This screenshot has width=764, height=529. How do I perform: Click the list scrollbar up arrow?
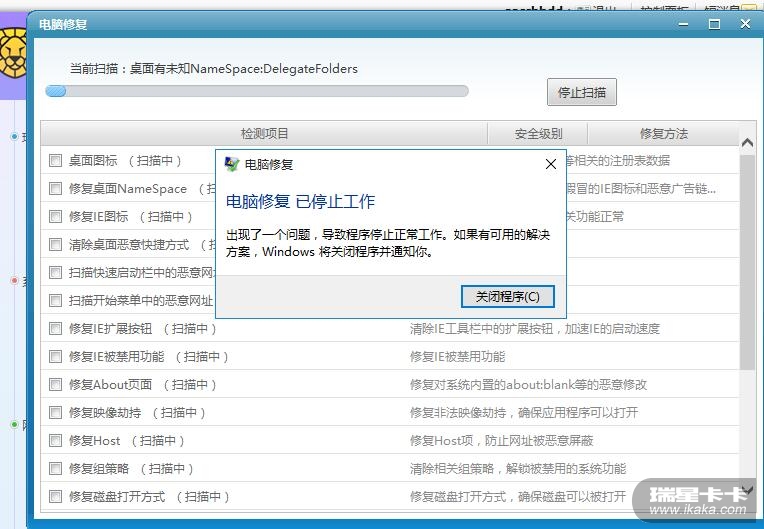pyautogui.click(x=747, y=143)
